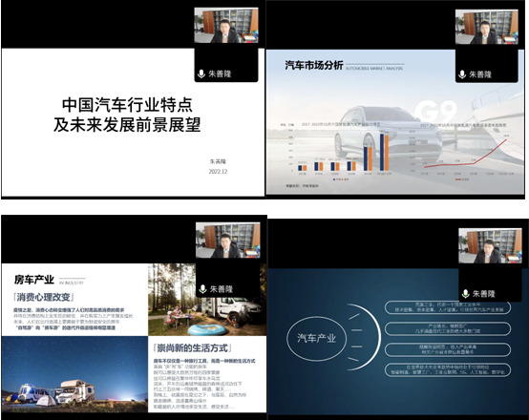Select the speaker video above the dark blue slide
529x420 pixels.
click(491, 245)
